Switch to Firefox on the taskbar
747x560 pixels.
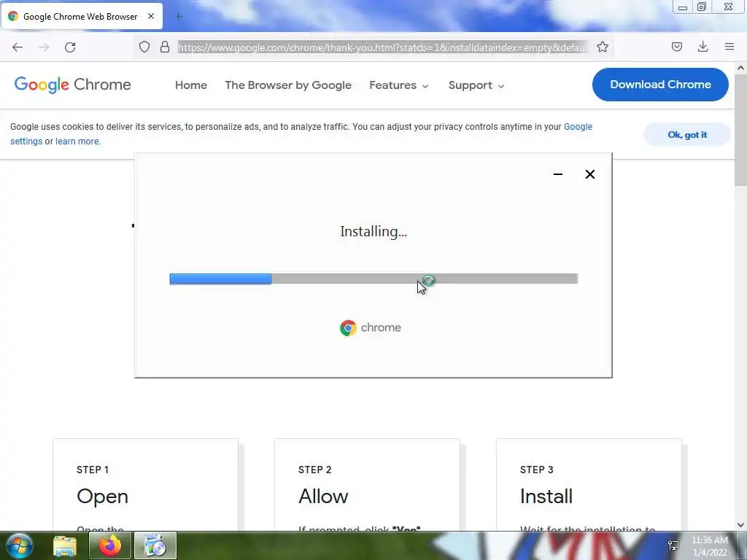point(110,545)
